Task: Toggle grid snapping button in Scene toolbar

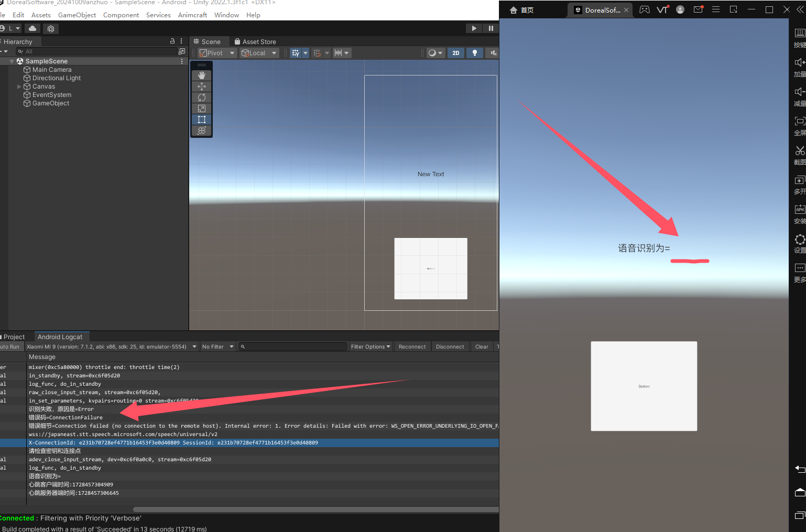Action: pyautogui.click(x=317, y=53)
